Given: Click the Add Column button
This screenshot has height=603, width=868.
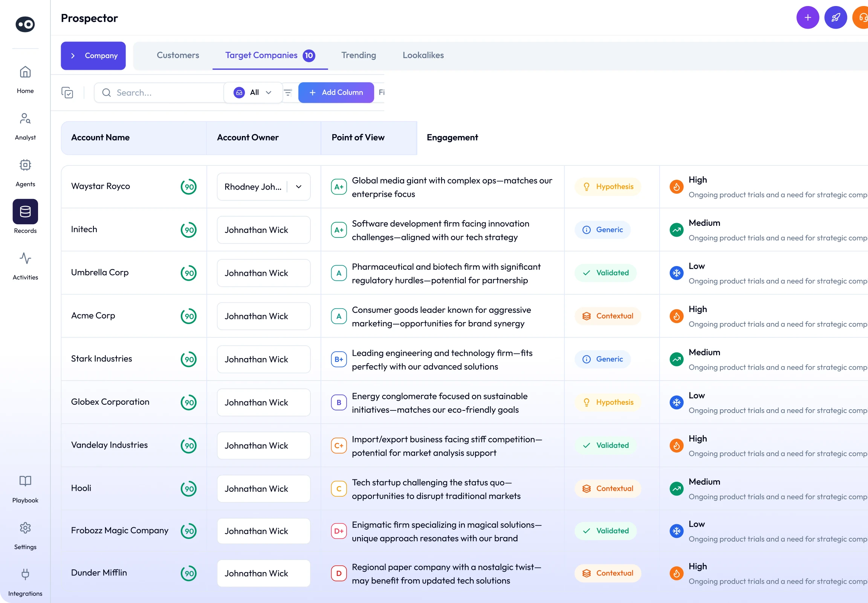Looking at the screenshot, I should 336,93.
